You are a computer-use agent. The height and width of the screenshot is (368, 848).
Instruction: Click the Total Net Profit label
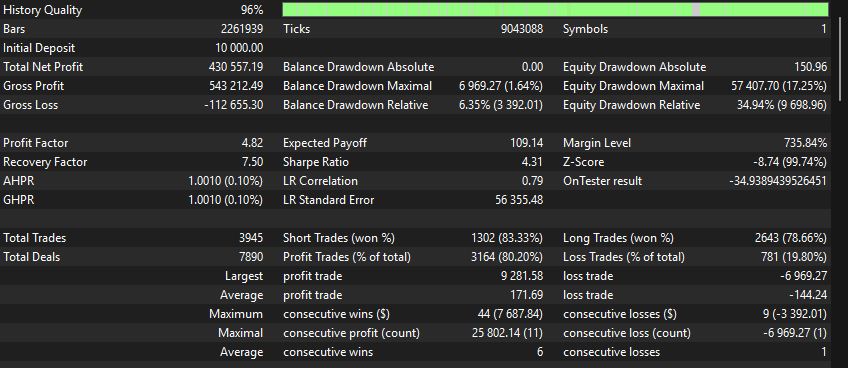coord(43,67)
